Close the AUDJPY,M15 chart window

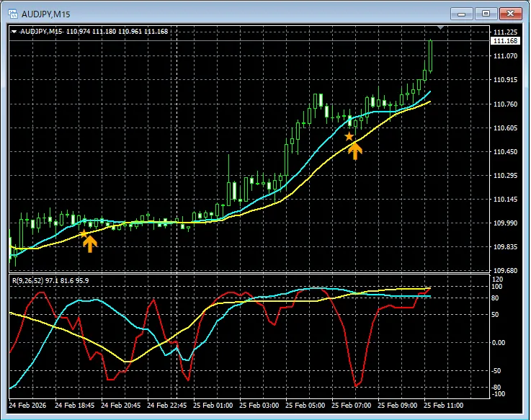coord(510,14)
